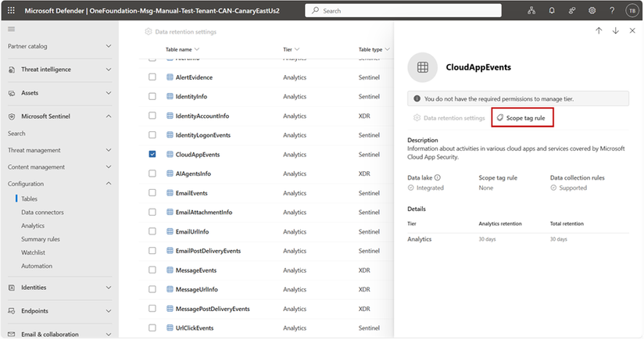The width and height of the screenshot is (644, 354).
Task: Click the Identities nav icon
Action: (12, 288)
